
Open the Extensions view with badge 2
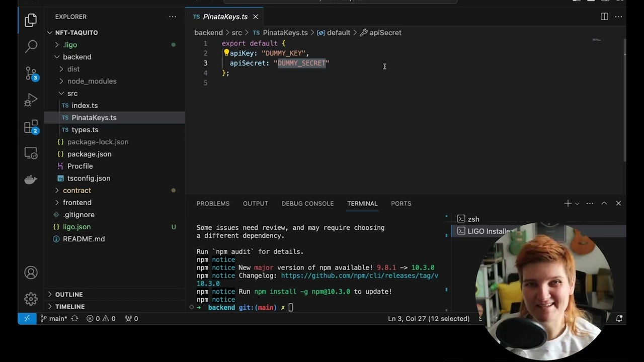(x=31, y=127)
